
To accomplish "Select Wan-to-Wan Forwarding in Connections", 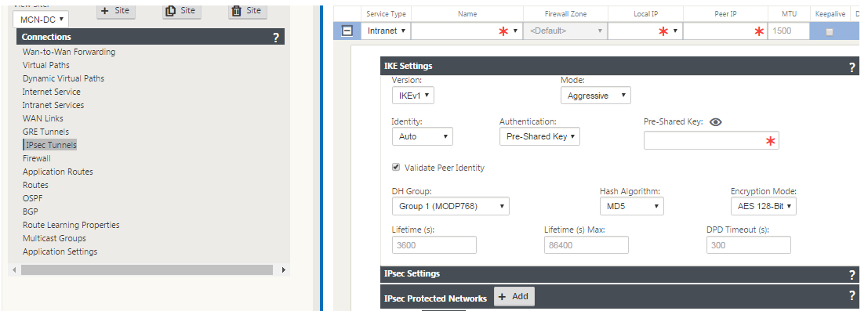I will (69, 52).
